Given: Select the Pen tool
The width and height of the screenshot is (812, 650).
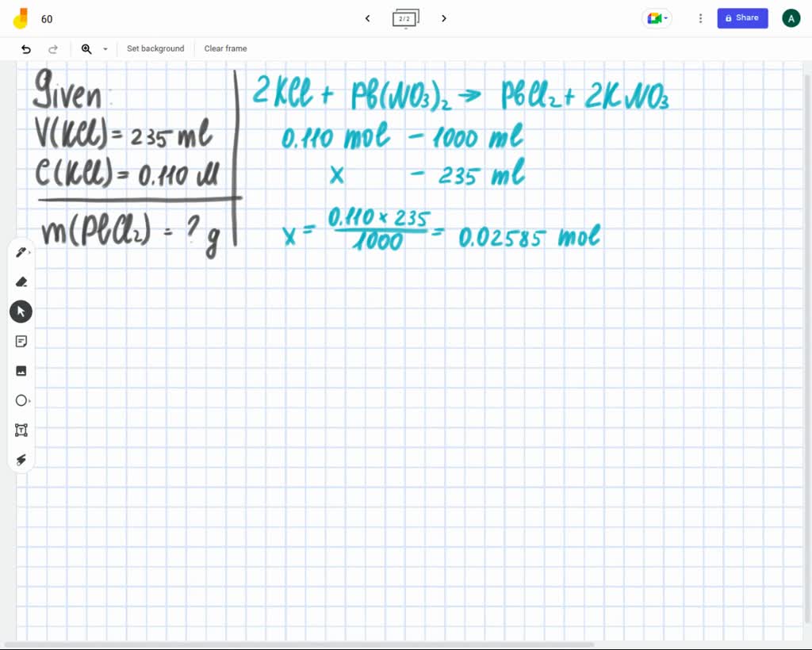Looking at the screenshot, I should click(x=21, y=253).
